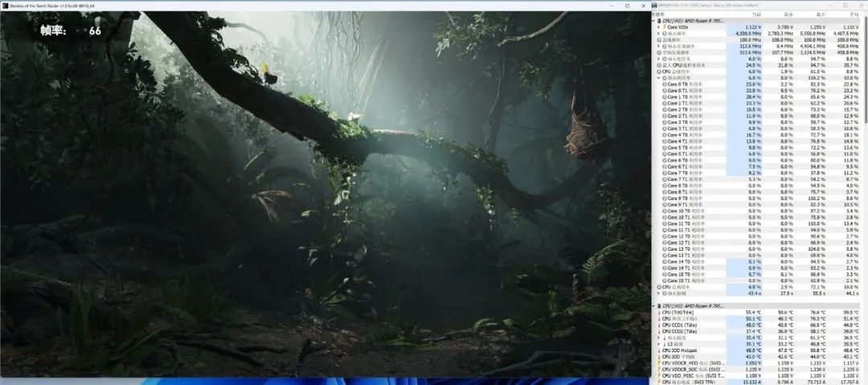Viewport: 868px width, 385px height.
Task: Collapse the second CPU [#0] AMD Ryzen 9 group
Action: [x=653, y=305]
